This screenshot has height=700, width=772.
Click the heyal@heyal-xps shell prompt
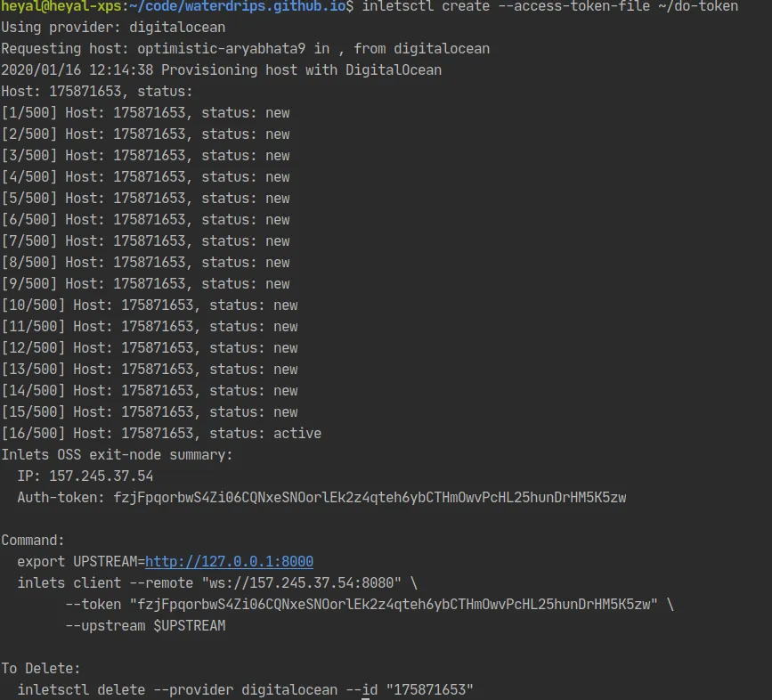coord(61,6)
